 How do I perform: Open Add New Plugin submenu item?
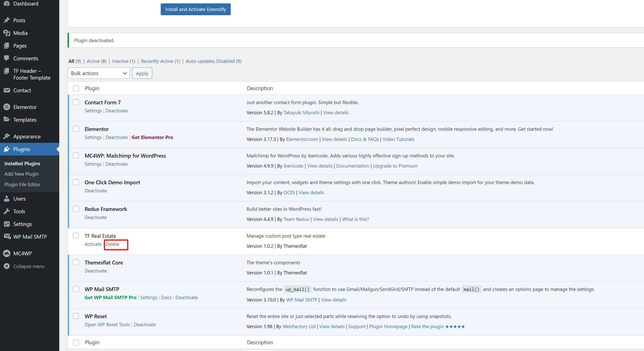[x=22, y=174]
